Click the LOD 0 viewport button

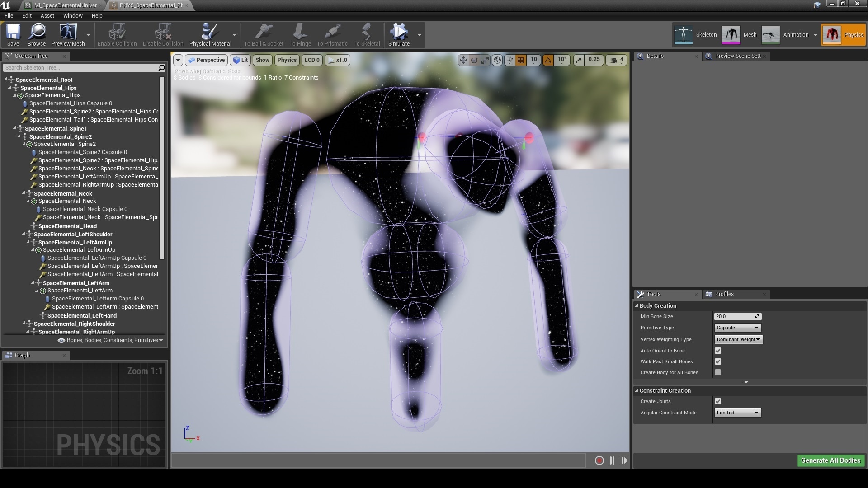coord(311,60)
